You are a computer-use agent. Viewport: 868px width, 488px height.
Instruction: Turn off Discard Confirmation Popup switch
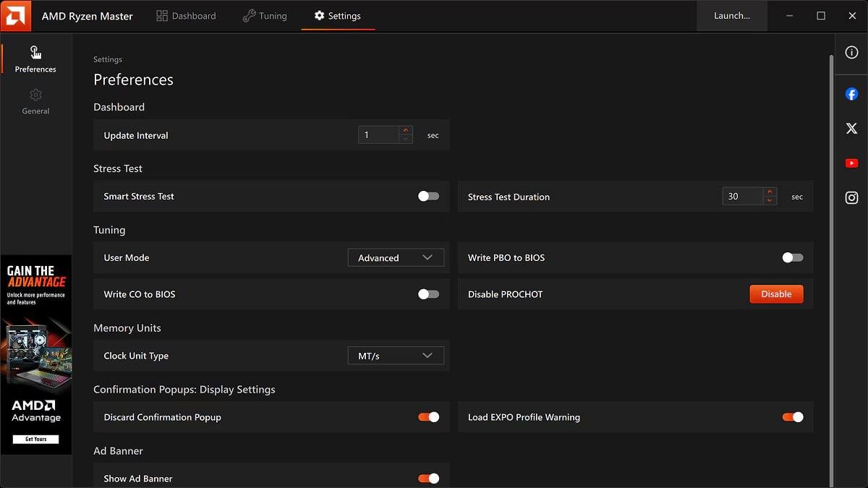click(x=429, y=417)
